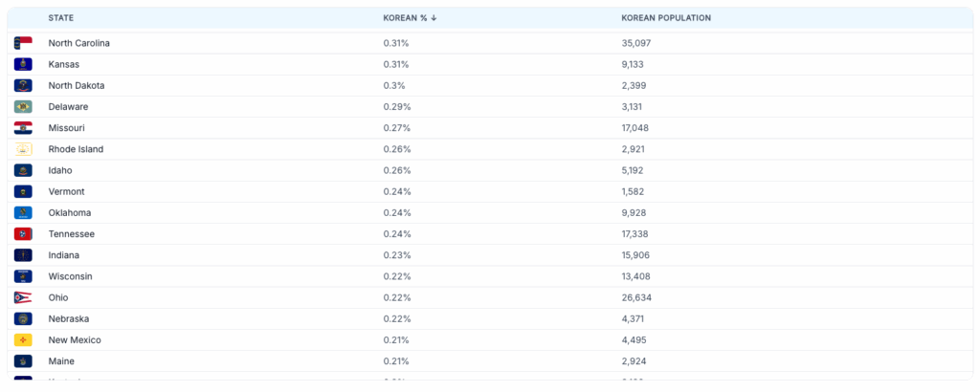
Task: Toggle sort arrow on Korean % column
Action: [x=434, y=18]
